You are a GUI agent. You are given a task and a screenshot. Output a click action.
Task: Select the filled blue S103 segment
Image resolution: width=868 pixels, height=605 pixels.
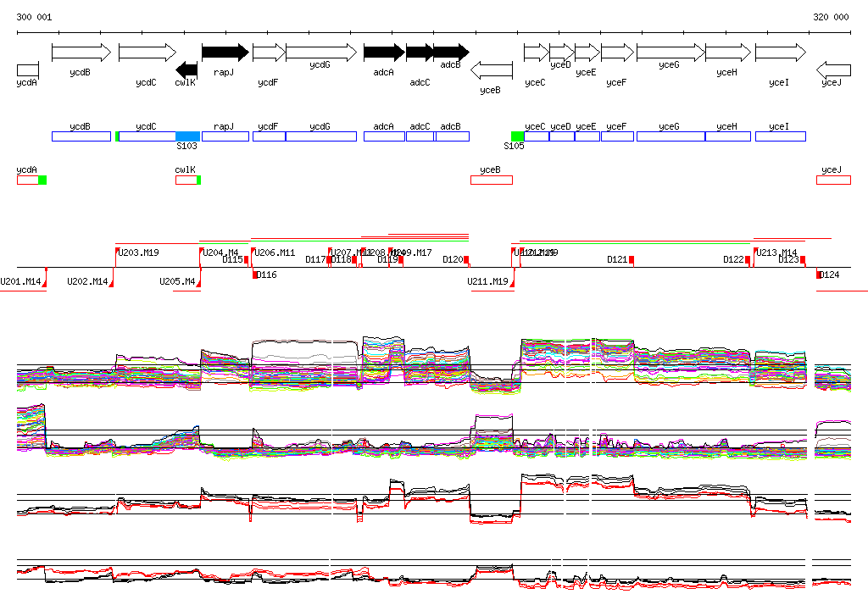(x=187, y=136)
